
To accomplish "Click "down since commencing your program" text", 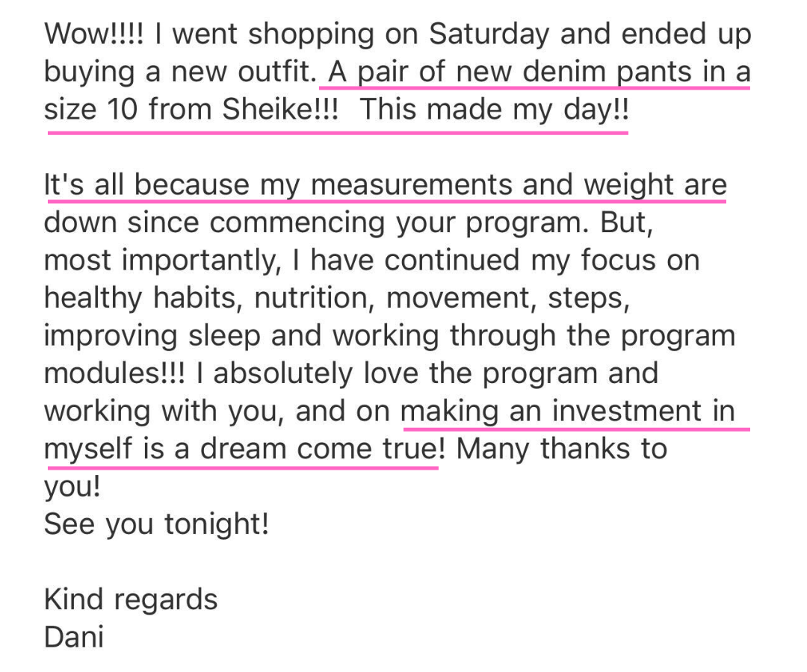I will tap(316, 223).
